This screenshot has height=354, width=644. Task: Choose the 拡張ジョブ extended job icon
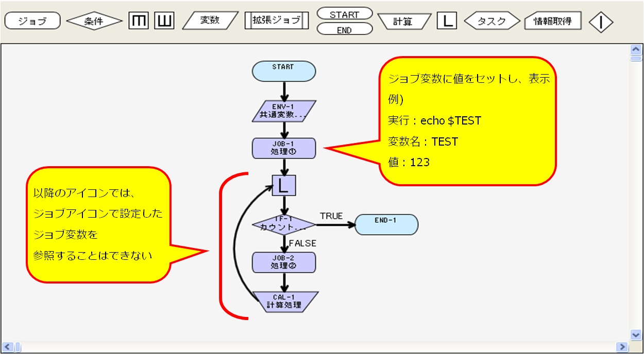[x=276, y=21]
